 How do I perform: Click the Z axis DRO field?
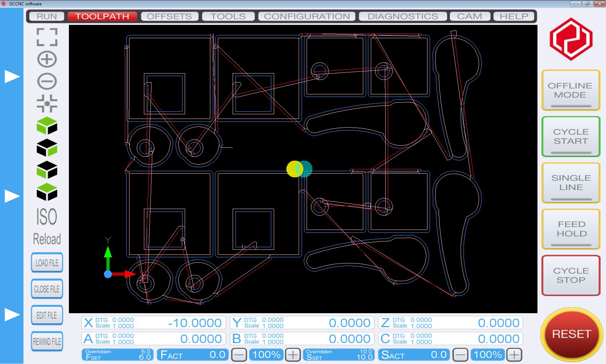coord(451,323)
